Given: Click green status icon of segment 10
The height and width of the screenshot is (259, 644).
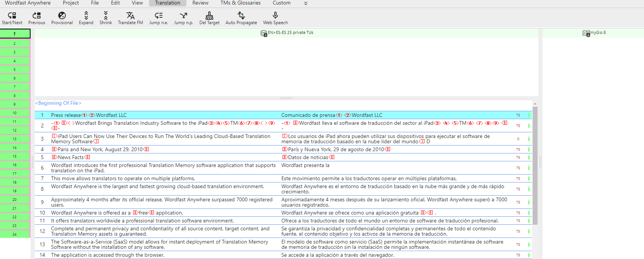Looking at the screenshot, I should click(x=529, y=213).
